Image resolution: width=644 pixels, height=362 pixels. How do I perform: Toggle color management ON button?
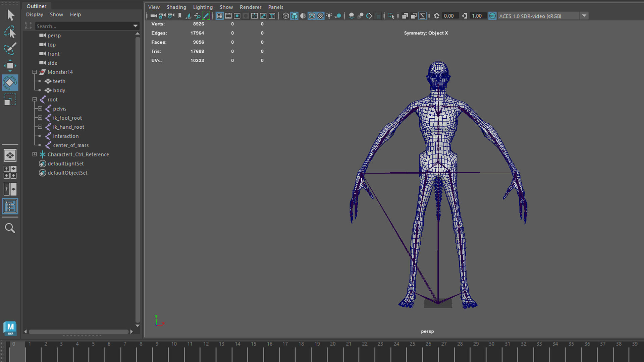(492, 16)
